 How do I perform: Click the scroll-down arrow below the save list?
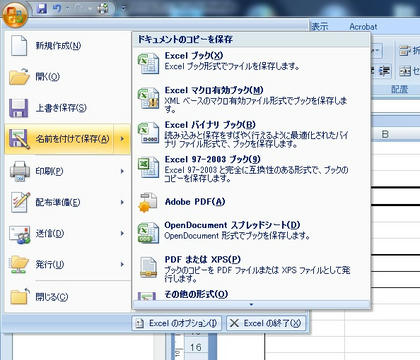coord(251,304)
